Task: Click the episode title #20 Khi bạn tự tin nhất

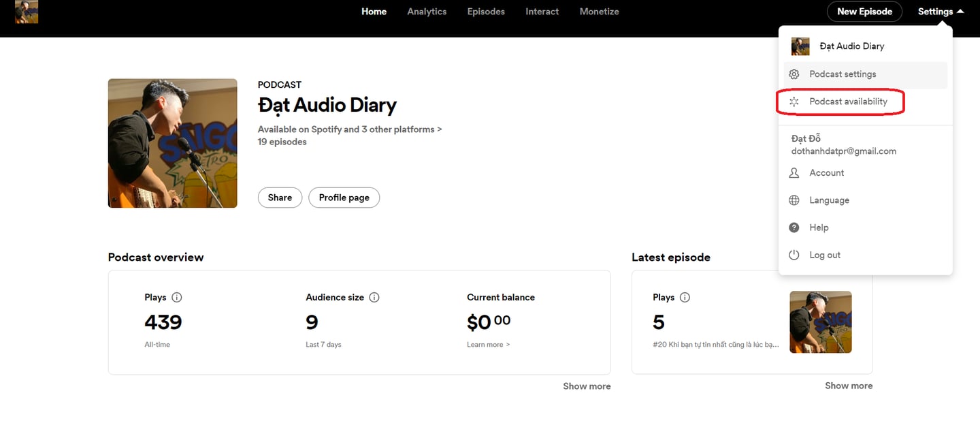Action: pos(716,345)
